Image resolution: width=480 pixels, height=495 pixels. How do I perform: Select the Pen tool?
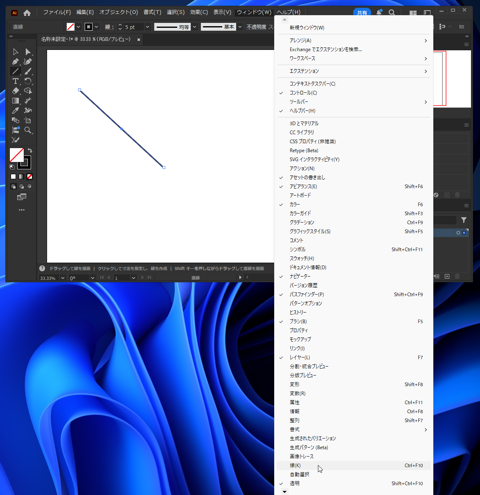click(x=15, y=61)
